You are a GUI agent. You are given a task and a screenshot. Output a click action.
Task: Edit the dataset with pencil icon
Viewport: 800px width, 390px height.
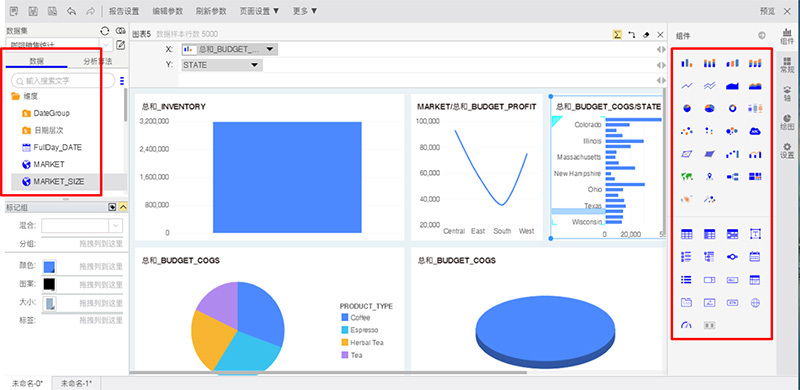pos(120,45)
